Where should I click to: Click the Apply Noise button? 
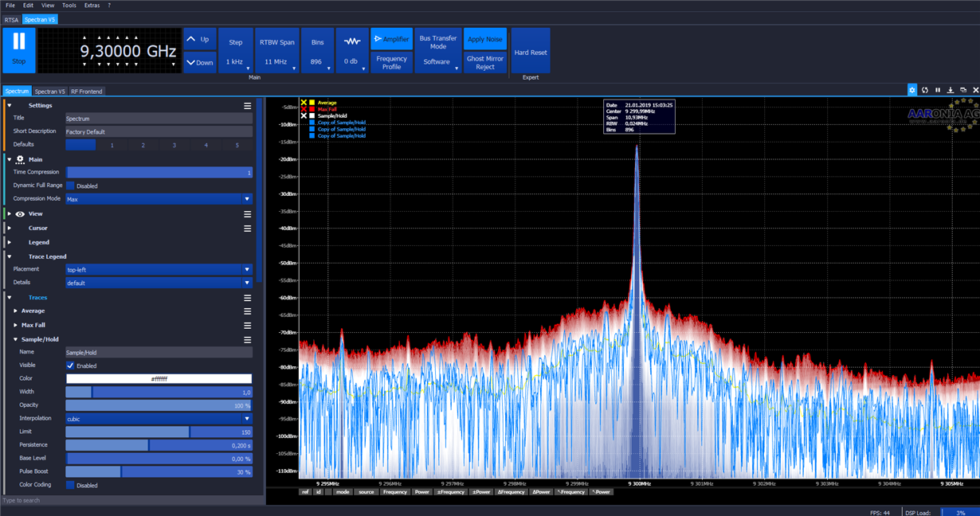pos(485,39)
